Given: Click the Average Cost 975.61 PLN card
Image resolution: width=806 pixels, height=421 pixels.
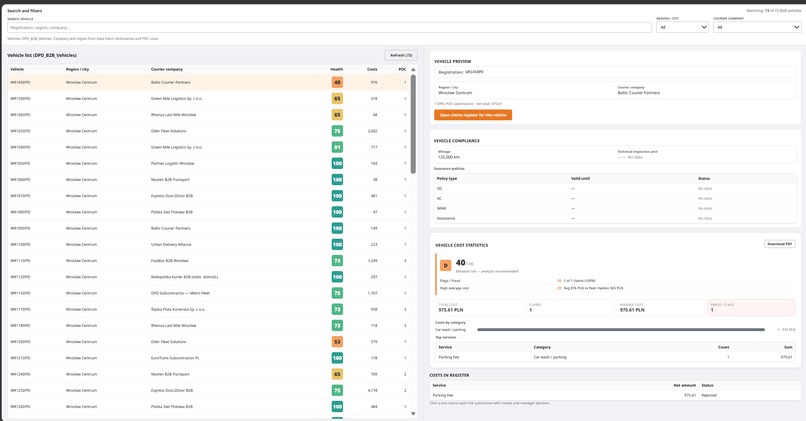Looking at the screenshot, I should (660, 307).
